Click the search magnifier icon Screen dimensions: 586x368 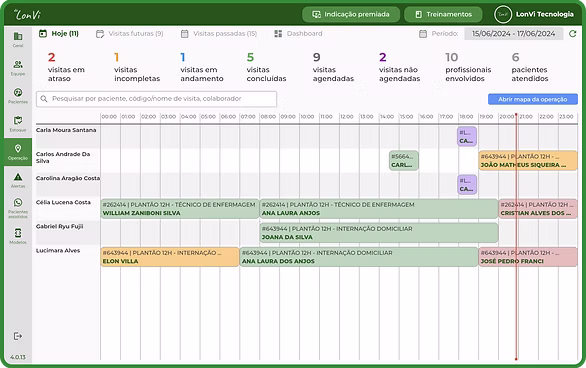[44, 99]
